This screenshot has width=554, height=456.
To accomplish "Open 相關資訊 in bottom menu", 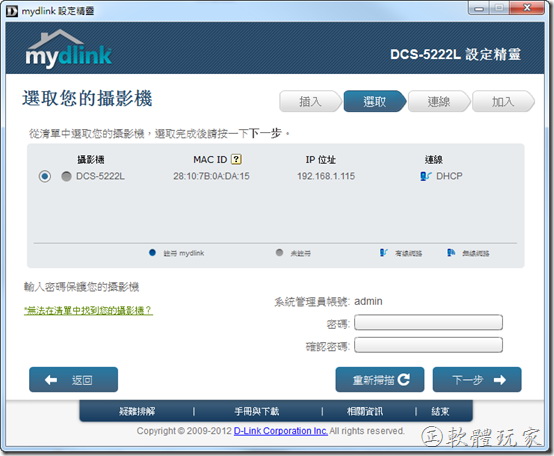I will (x=365, y=411).
